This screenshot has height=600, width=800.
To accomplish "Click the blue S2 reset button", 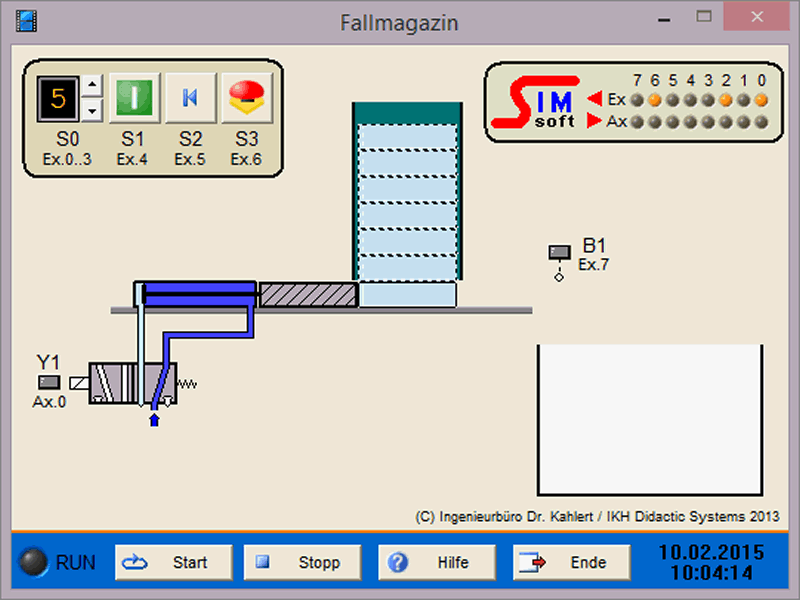I will coord(190,98).
